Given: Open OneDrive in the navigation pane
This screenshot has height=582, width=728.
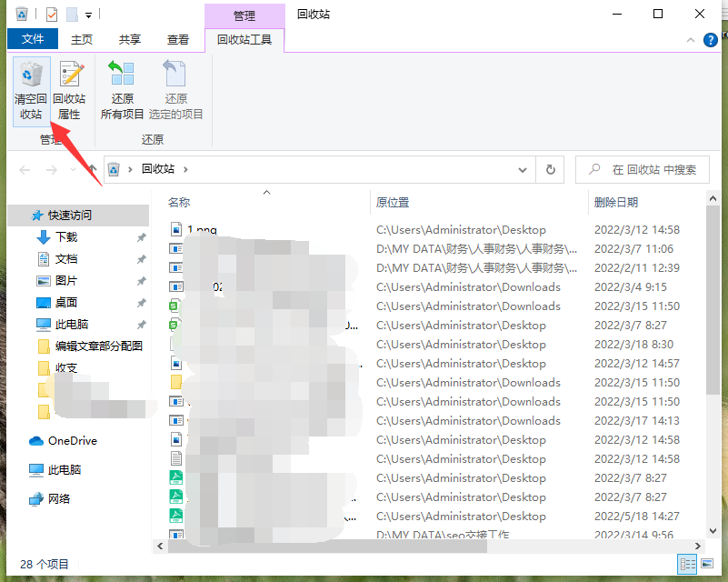Looking at the screenshot, I should [x=72, y=441].
